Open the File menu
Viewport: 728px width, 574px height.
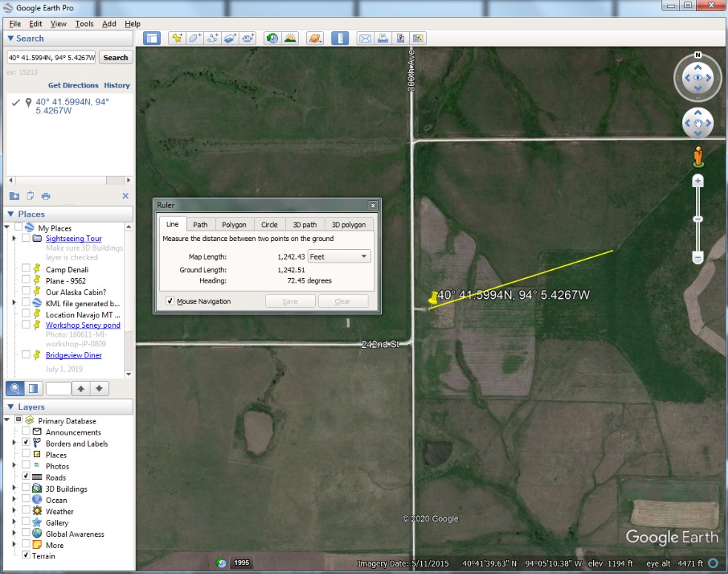point(15,24)
